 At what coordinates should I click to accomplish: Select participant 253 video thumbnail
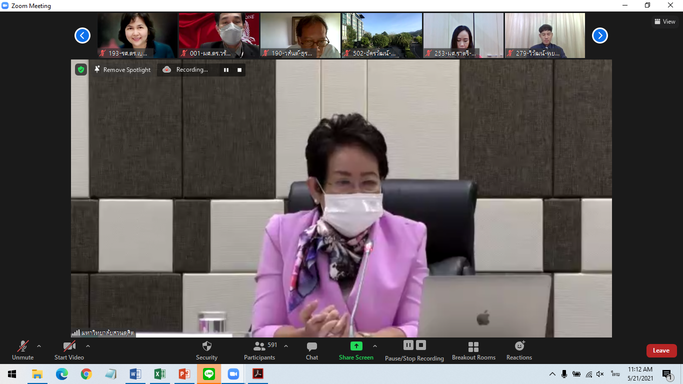tap(463, 35)
